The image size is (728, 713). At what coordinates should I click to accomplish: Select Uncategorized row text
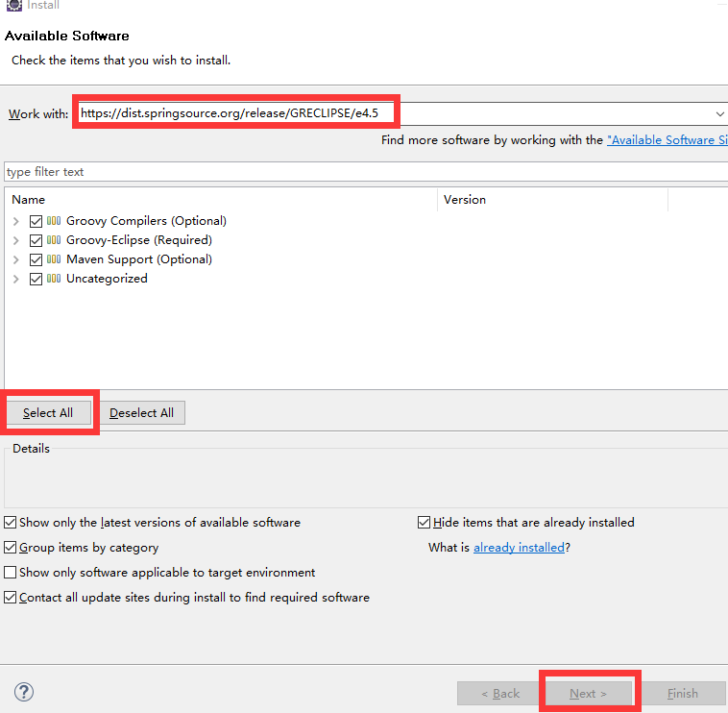pyautogui.click(x=107, y=279)
